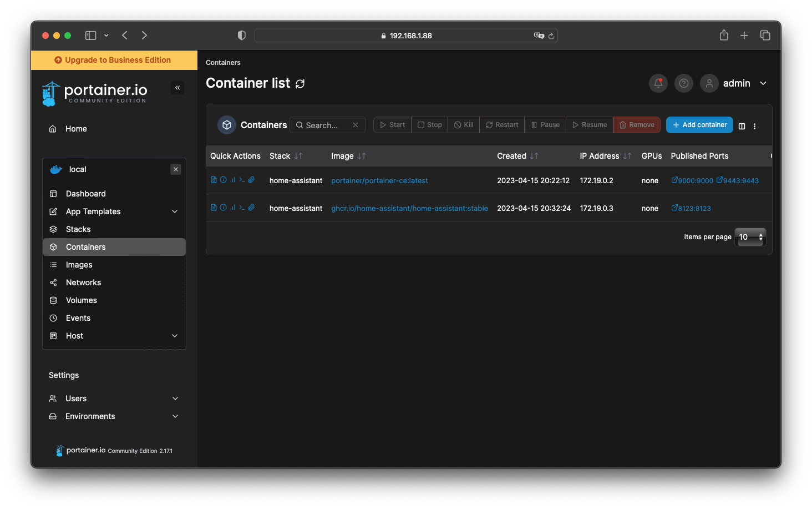Toggle the table columns visibility icon
812x509 pixels.
742,126
